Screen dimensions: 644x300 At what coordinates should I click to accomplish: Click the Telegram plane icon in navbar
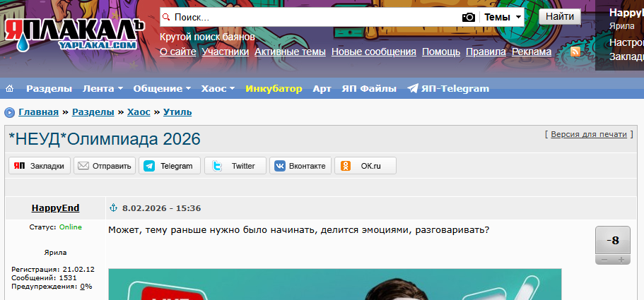(413, 88)
